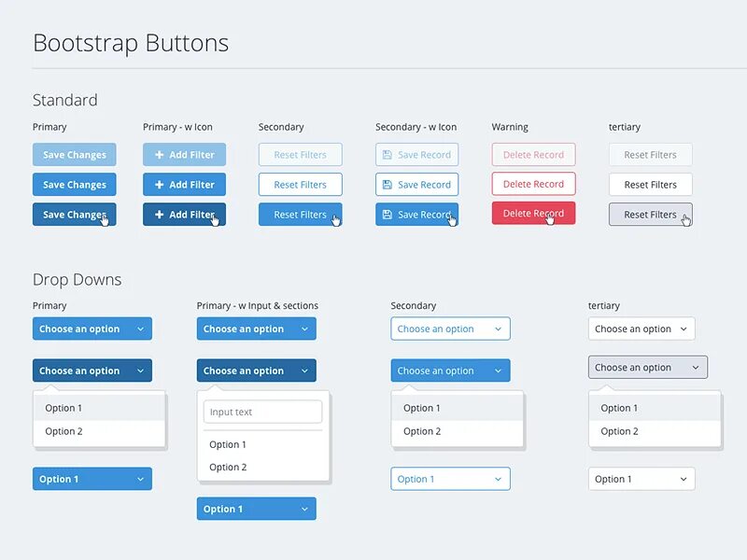Click the Primary label under the Standard heading
The image size is (747, 560).
(49, 127)
